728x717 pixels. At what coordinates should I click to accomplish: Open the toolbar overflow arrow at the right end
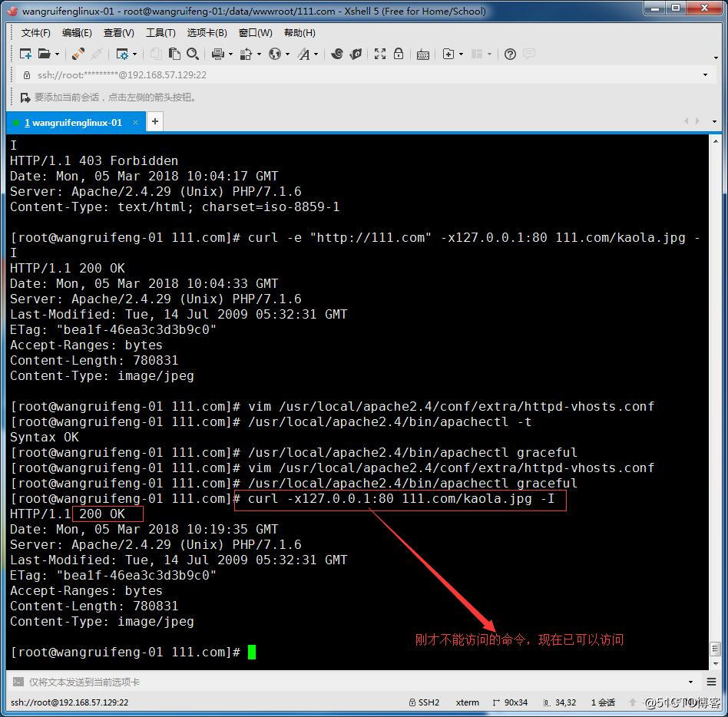tap(716, 58)
